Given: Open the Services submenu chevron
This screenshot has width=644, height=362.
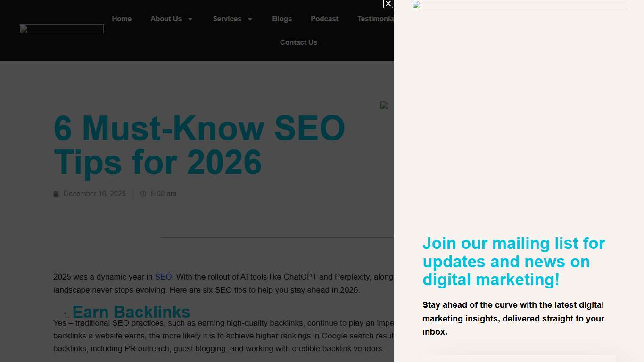Looking at the screenshot, I should [250, 19].
